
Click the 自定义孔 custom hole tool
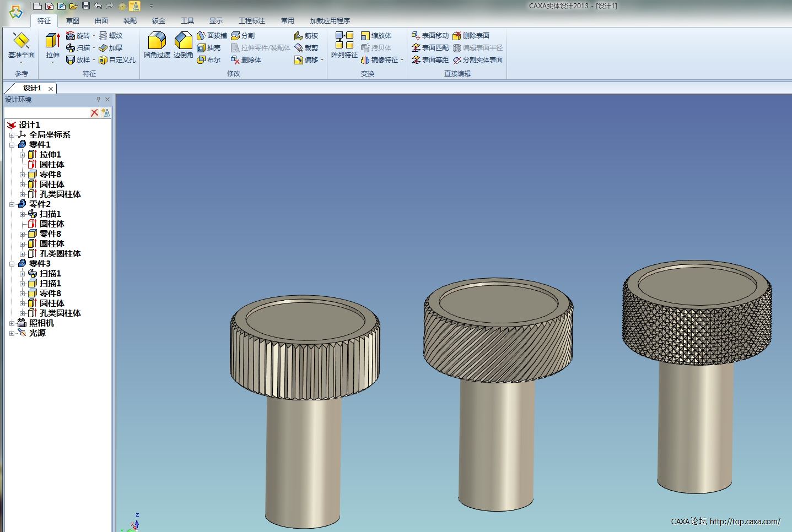pos(117,60)
